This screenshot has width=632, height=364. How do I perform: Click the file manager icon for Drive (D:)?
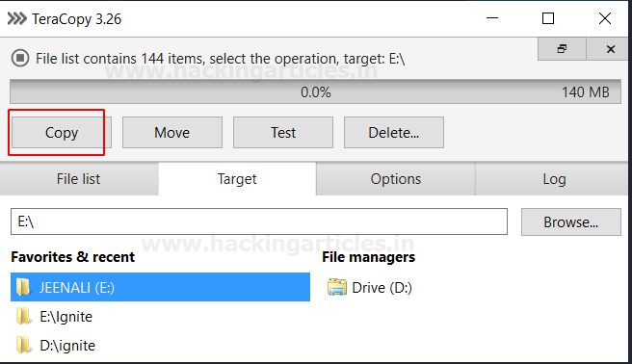(337, 287)
